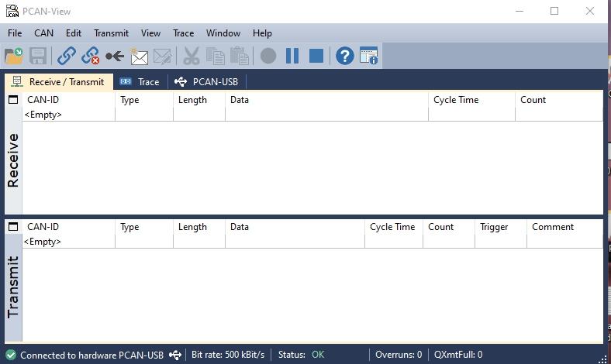Viewport: 611px width, 364px height.
Task: Click the 'Status: OK' status bar entry
Action: (301, 355)
